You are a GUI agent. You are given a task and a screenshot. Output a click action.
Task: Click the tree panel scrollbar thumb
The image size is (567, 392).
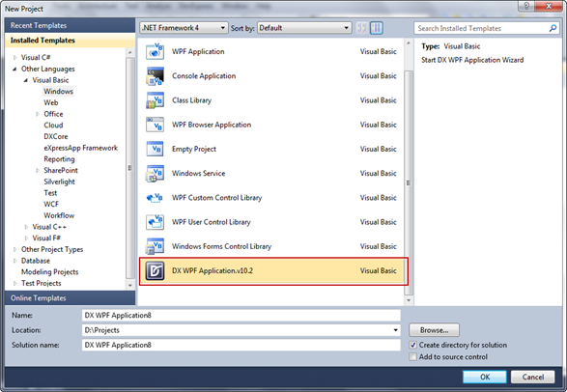tap(130, 168)
